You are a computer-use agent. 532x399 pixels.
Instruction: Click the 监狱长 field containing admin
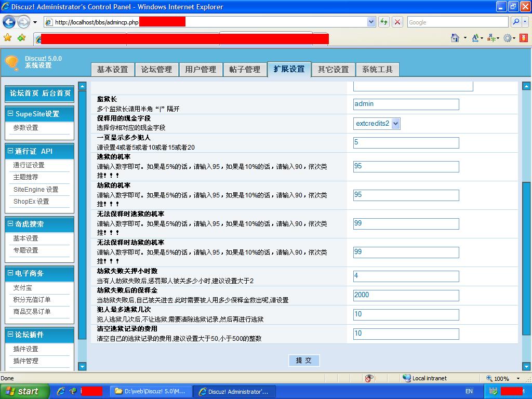tap(406, 104)
